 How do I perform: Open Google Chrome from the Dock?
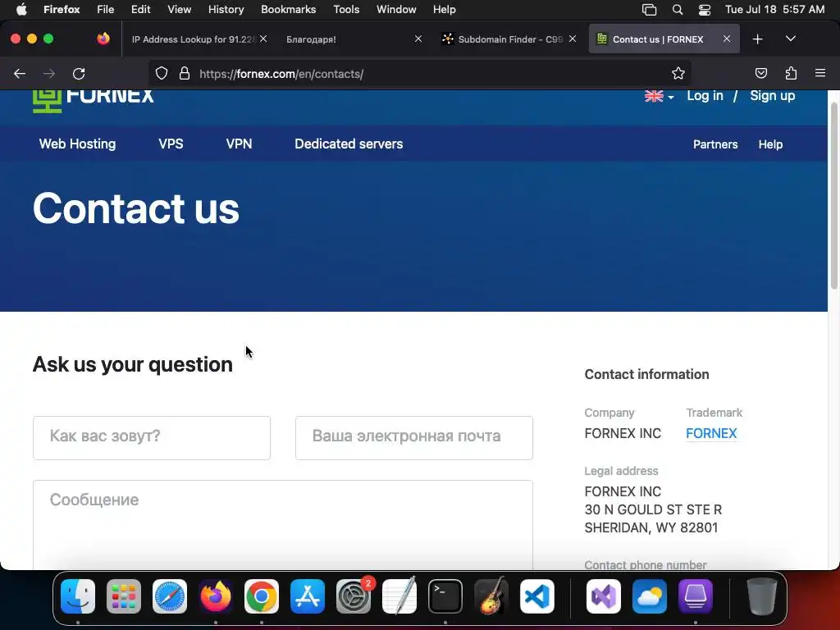click(x=262, y=596)
